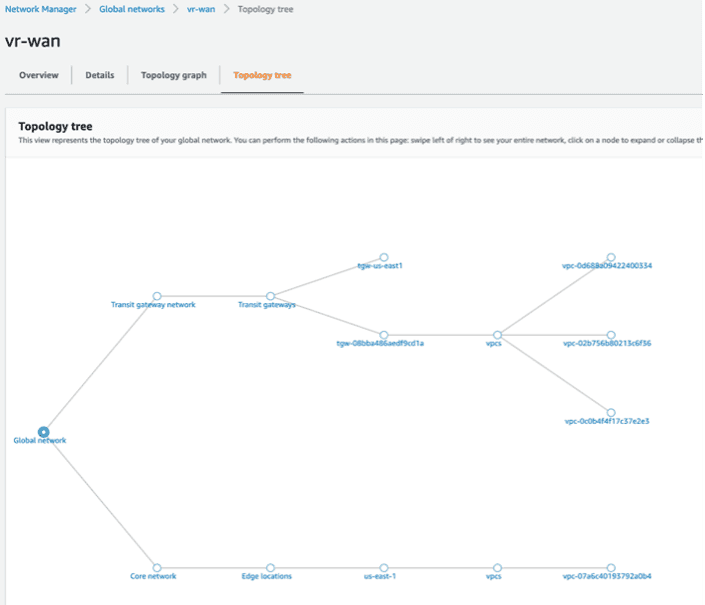Viewport: 705px width, 605px height.
Task: Select the vpc-02b756b80213c6f36 node circle
Action: tap(611, 335)
